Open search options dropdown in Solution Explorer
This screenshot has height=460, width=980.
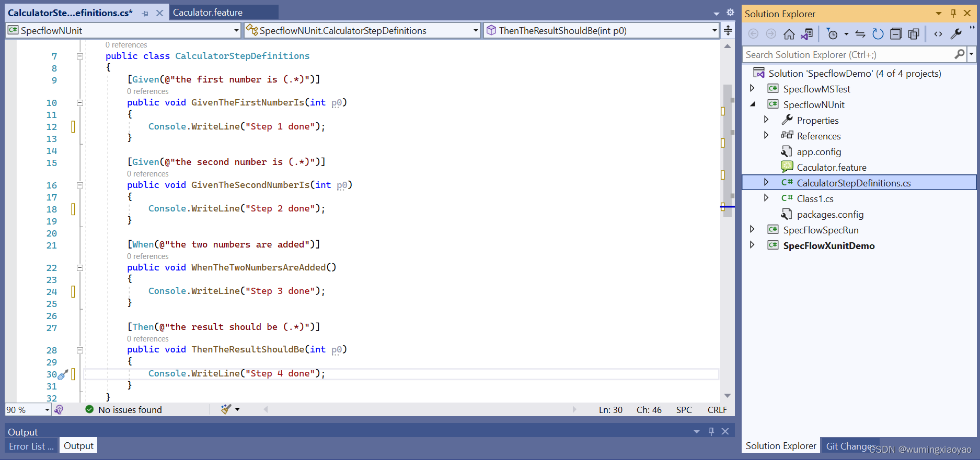pos(972,54)
